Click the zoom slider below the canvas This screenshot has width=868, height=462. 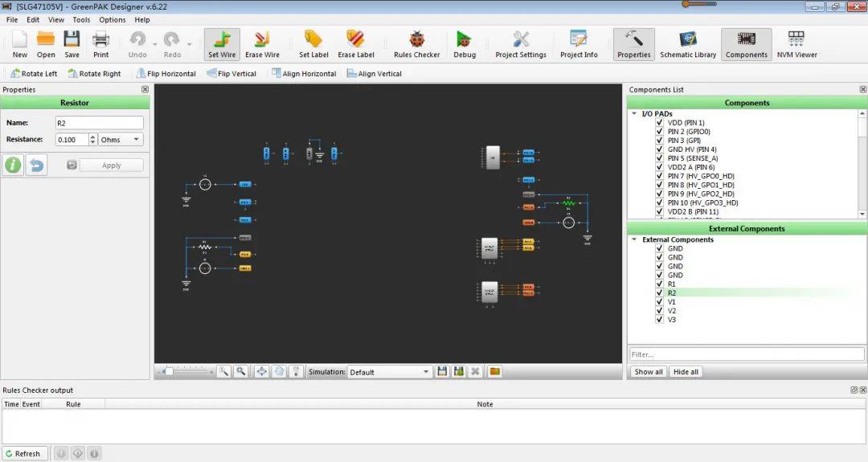click(x=185, y=372)
